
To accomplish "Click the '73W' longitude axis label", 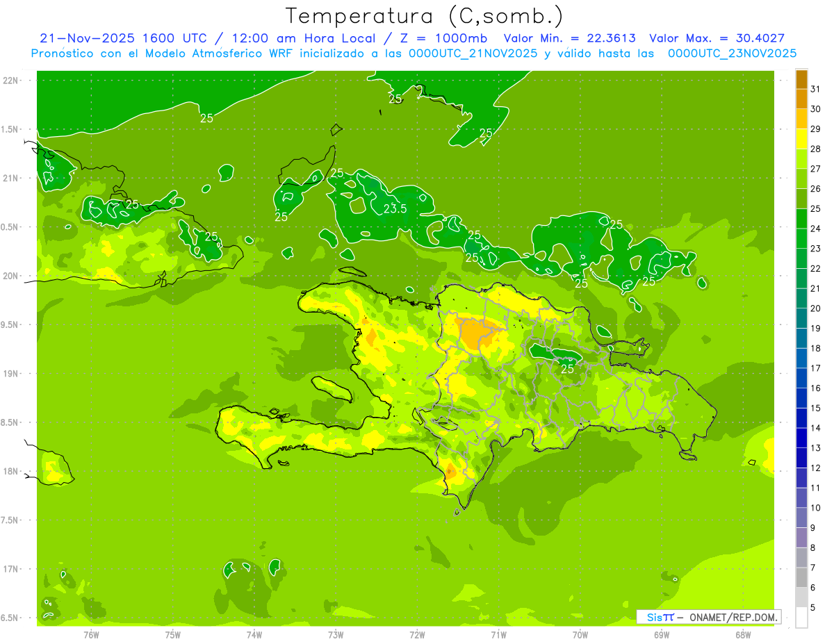I will tap(336, 634).
